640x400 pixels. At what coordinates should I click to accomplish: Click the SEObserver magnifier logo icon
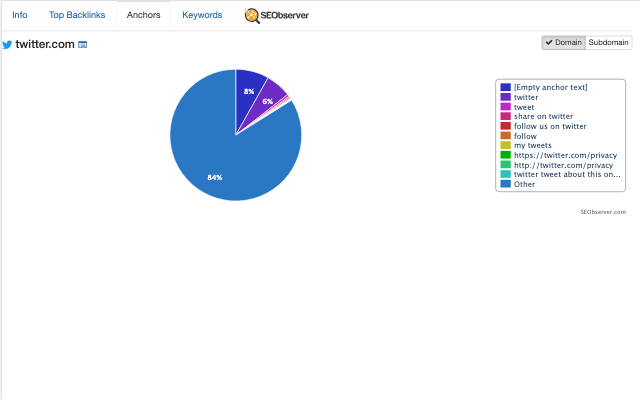pyautogui.click(x=252, y=16)
